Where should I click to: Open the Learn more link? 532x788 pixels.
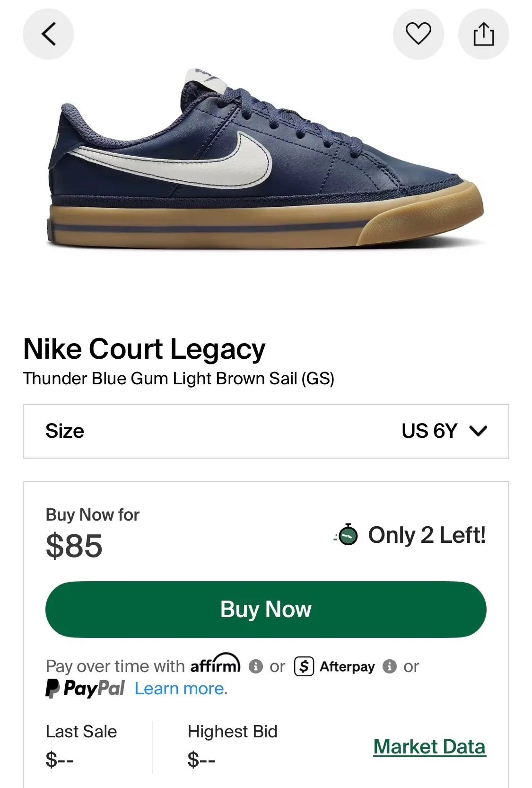click(181, 688)
